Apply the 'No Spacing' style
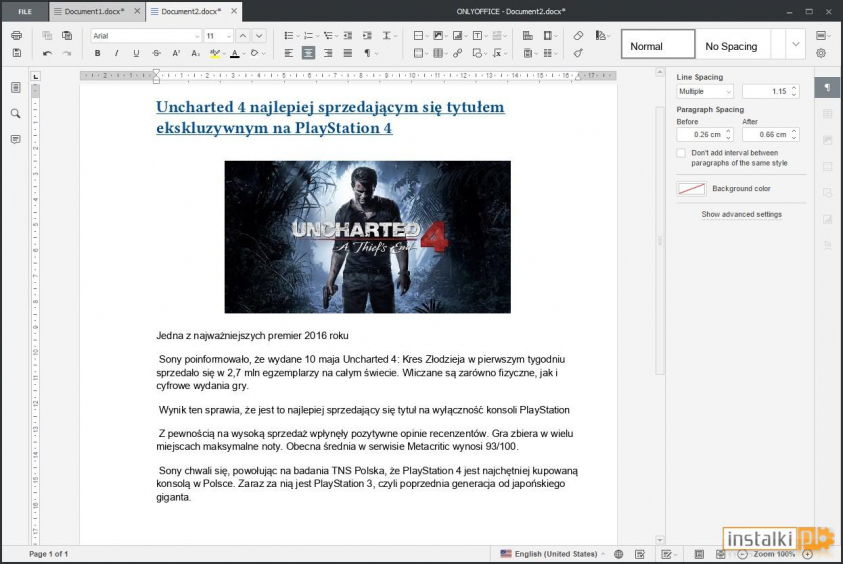 click(731, 46)
